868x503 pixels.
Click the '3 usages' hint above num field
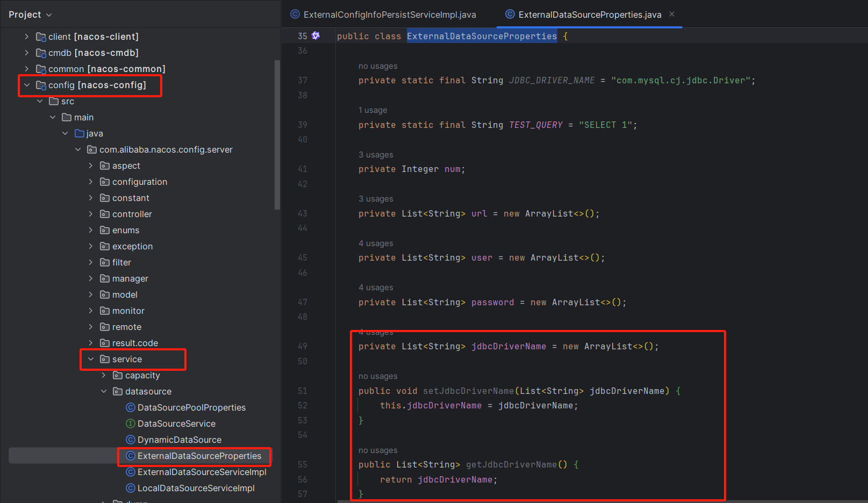click(376, 155)
